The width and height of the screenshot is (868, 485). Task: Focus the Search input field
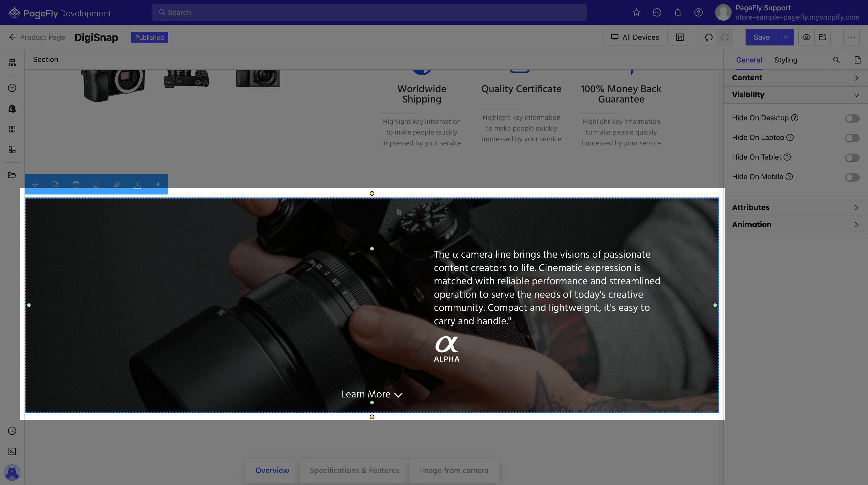[369, 12]
